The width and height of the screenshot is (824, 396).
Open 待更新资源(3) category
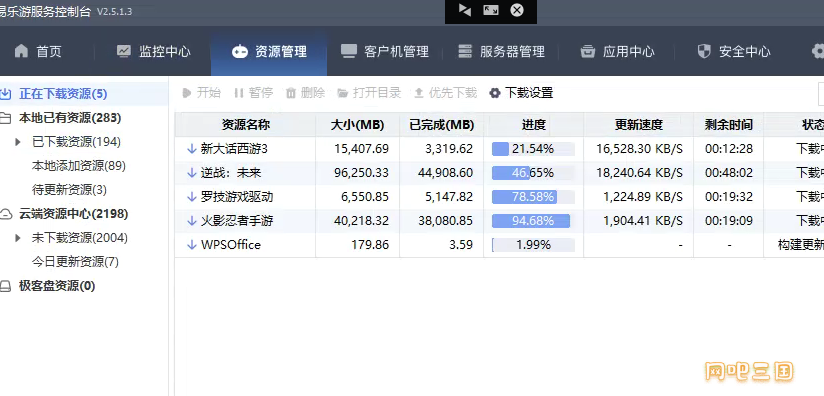coord(69,190)
